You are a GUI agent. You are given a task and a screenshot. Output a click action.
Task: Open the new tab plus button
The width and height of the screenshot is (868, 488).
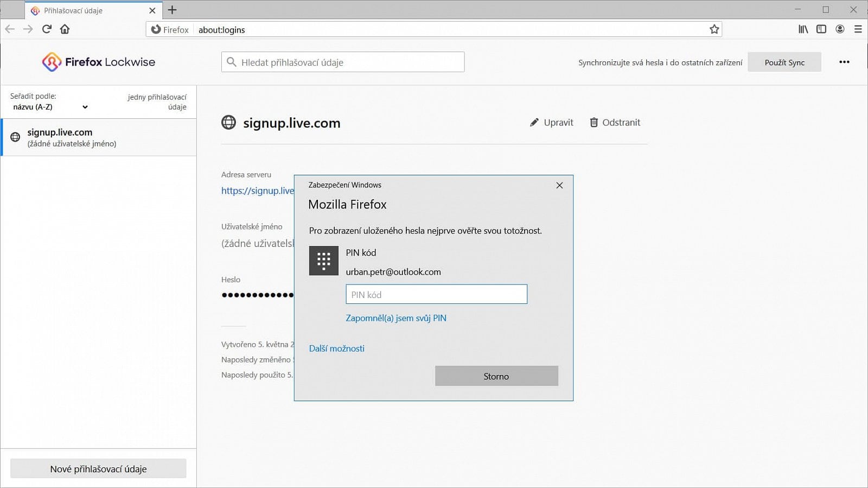pyautogui.click(x=173, y=10)
